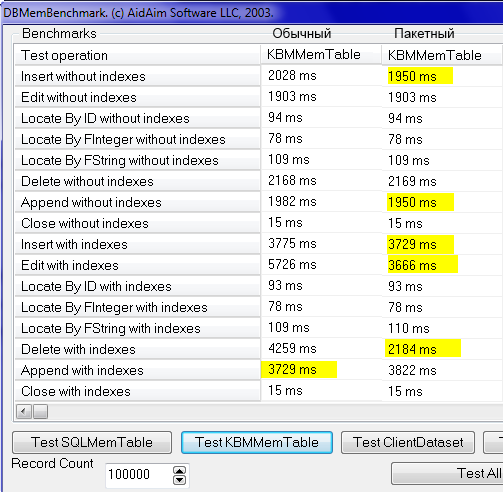Select 'Locate By FInteger with indexes' row

click(x=137, y=307)
